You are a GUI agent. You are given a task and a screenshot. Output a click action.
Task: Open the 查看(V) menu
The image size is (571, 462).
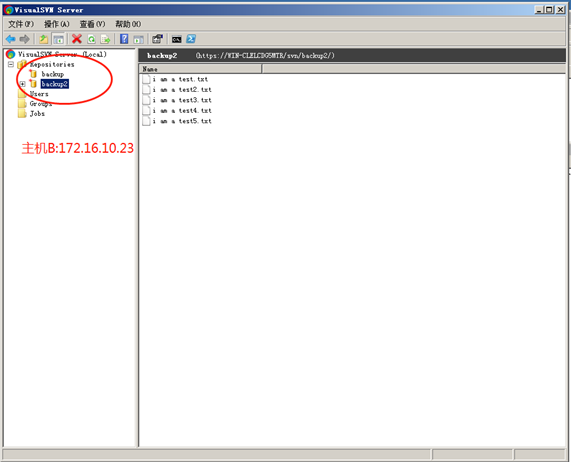(92, 24)
